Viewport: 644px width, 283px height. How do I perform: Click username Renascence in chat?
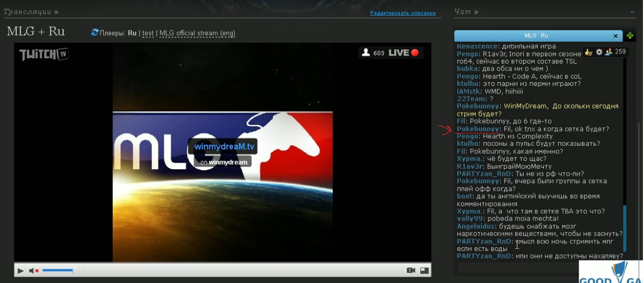click(477, 46)
